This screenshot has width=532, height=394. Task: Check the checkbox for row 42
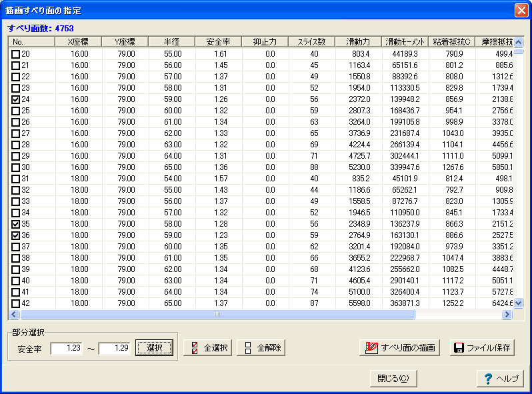[x=15, y=303]
